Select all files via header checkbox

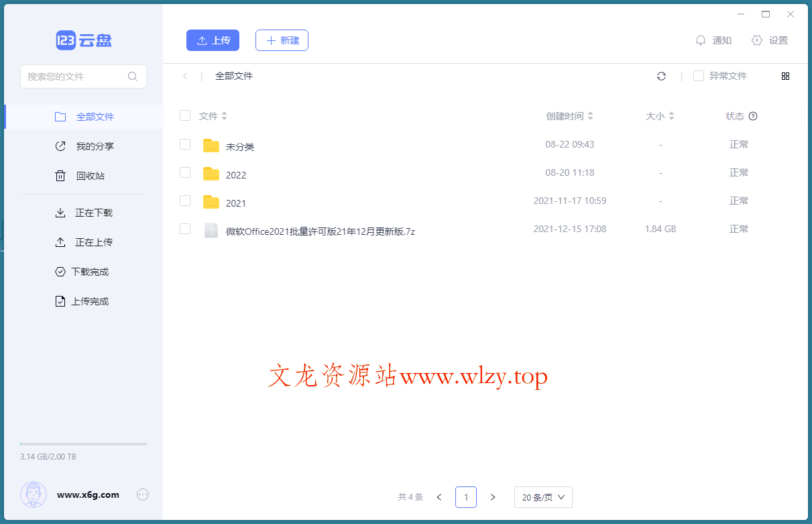184,115
